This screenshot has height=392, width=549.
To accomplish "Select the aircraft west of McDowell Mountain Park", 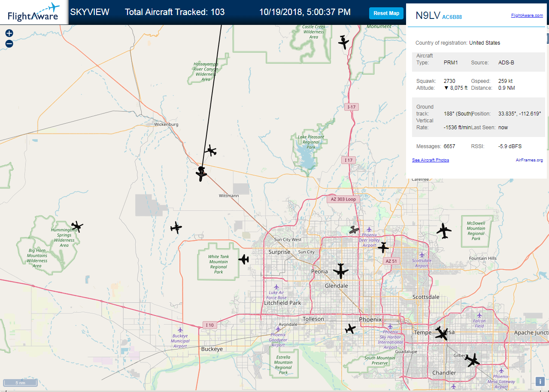I will pyautogui.click(x=444, y=231).
